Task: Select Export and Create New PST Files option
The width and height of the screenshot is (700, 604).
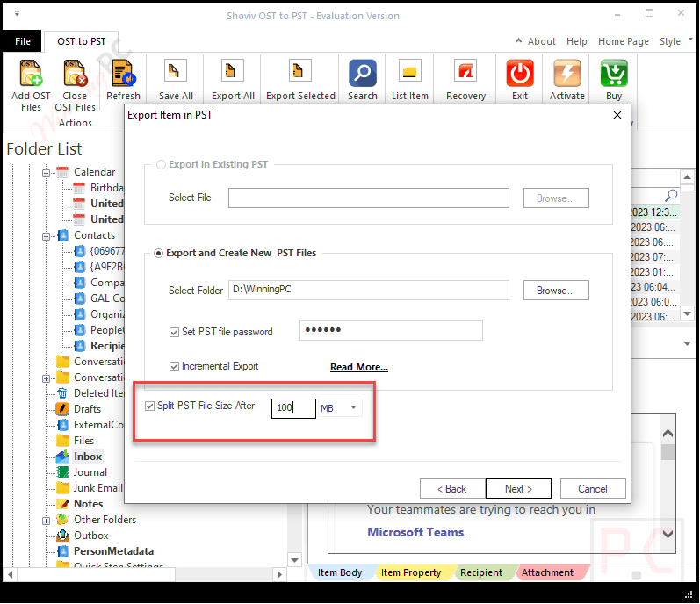Action: tap(158, 254)
